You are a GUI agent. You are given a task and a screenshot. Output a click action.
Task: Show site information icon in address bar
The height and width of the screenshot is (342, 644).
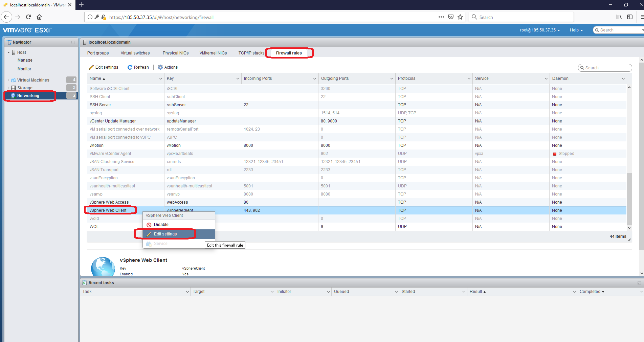(90, 17)
